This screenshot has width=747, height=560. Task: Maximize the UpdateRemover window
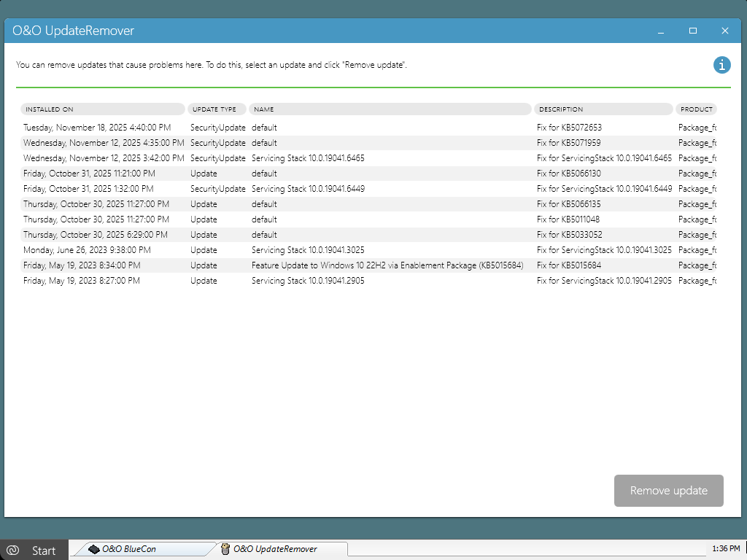pyautogui.click(x=692, y=31)
